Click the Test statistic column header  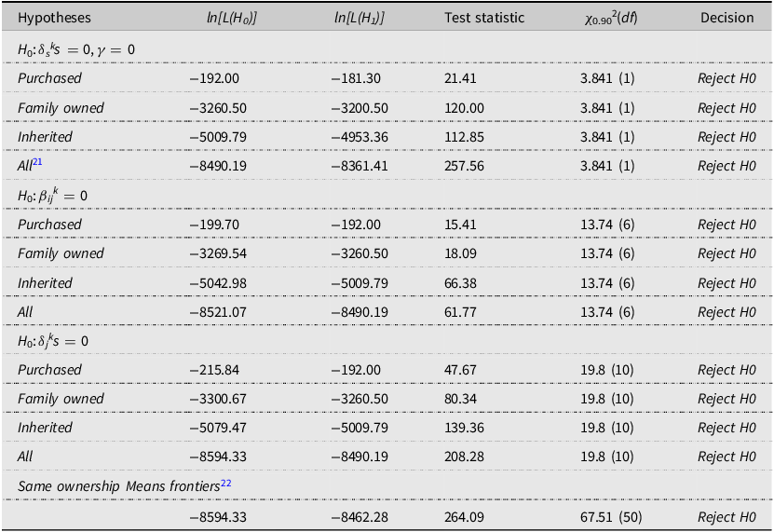click(x=484, y=18)
